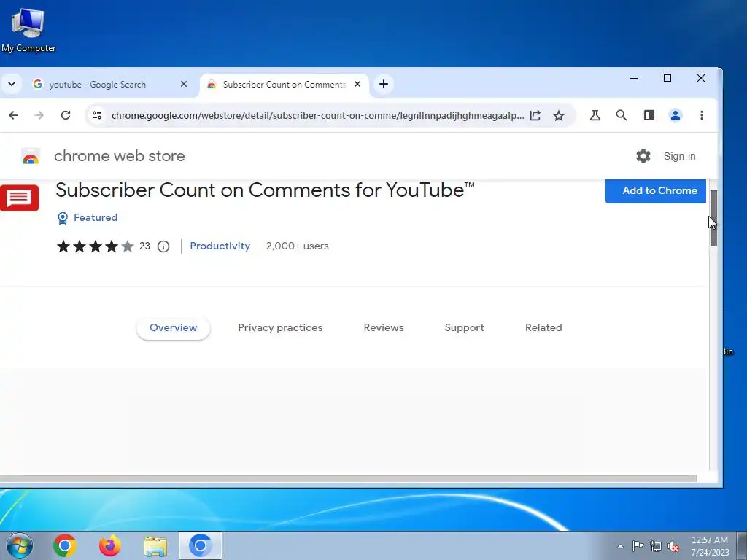Open network tray icon
The image size is (747, 560).
[656, 546]
